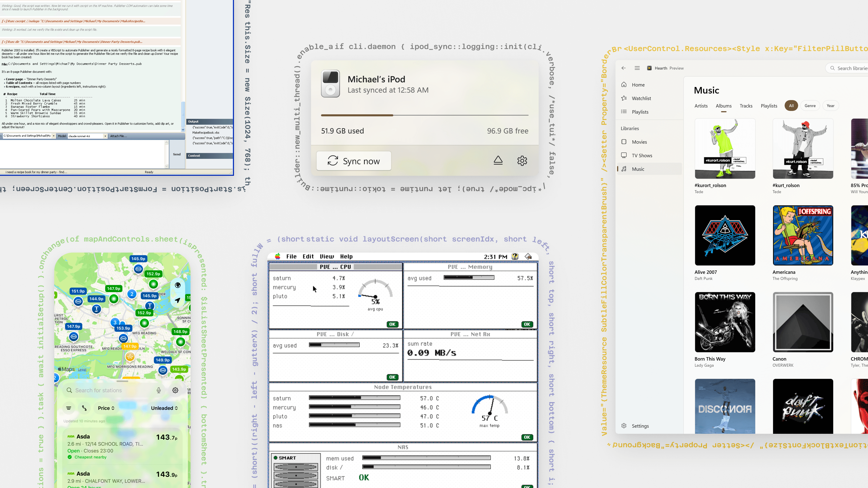This screenshot has width=868, height=488.
Task: Click the Disk avg used bar
Action: (x=334, y=345)
